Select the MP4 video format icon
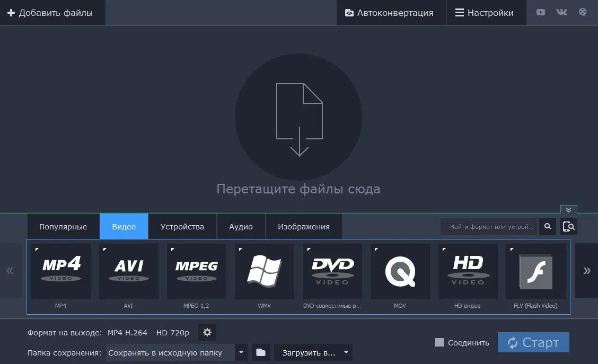 61,271
